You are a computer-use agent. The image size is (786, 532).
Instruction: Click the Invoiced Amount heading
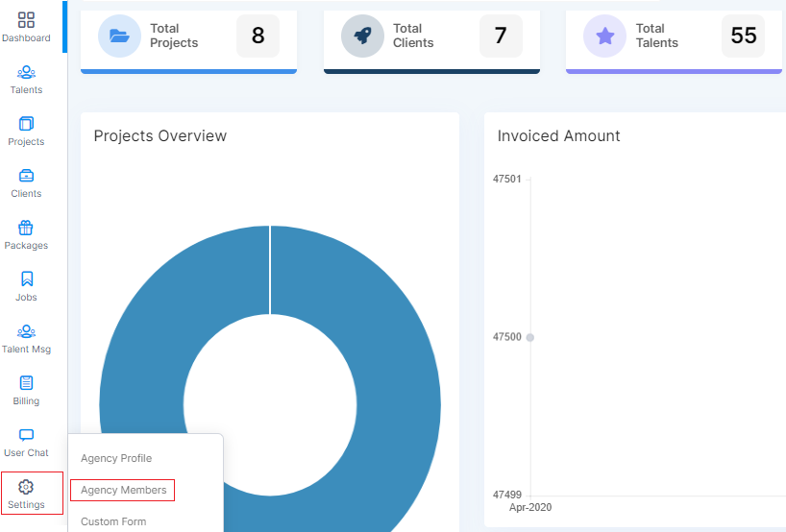pyautogui.click(x=558, y=135)
